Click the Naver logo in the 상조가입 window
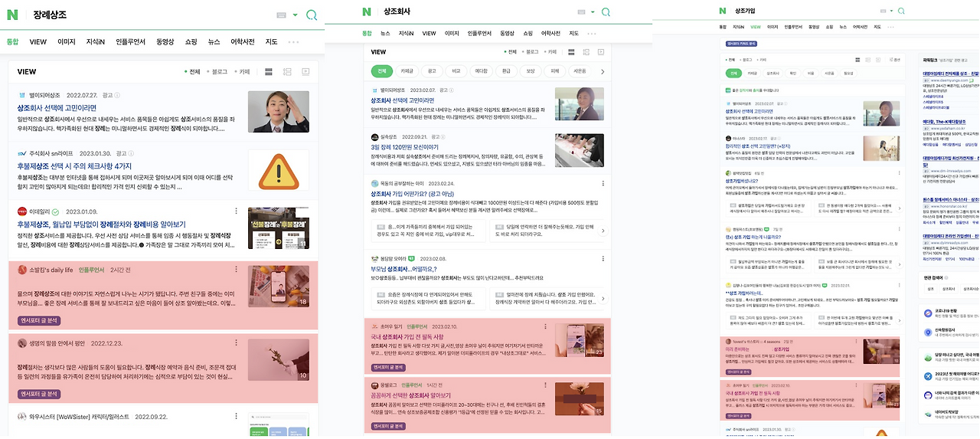980x439 pixels. click(722, 11)
